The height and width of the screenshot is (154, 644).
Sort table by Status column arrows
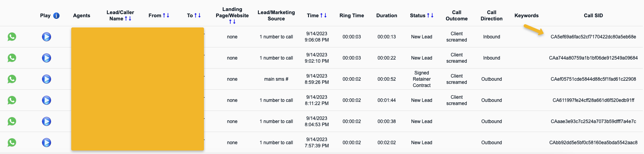pos(430,15)
